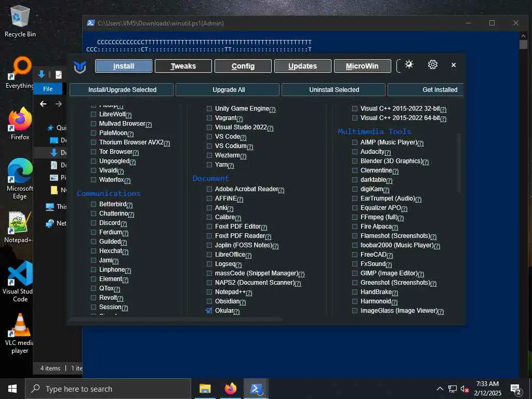Check the LibreOffice checkbox
Image resolution: width=532 pixels, height=399 pixels.
click(209, 255)
